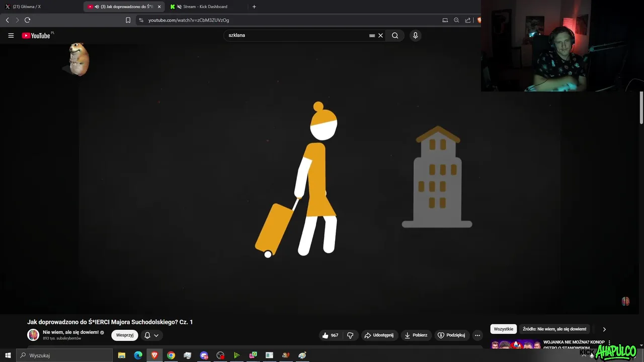Image resolution: width=644 pixels, height=362 pixels.
Task: Go back with the browser back arrow
Action: [8, 20]
